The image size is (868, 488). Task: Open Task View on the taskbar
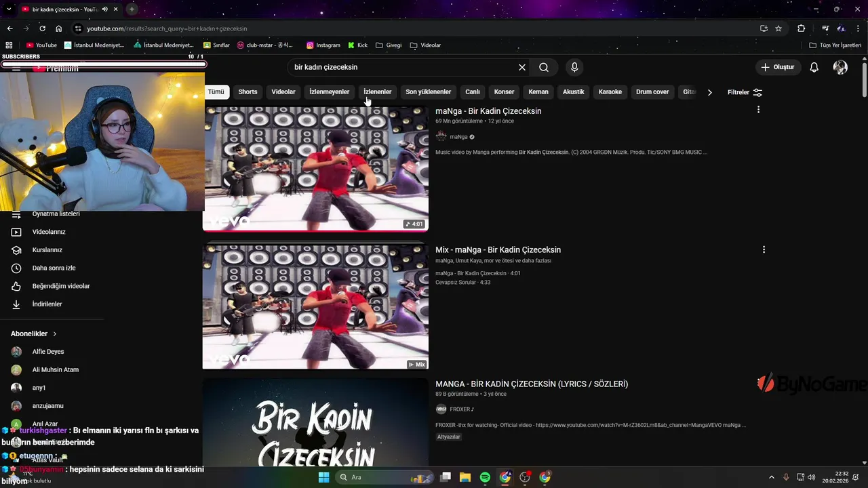click(446, 477)
